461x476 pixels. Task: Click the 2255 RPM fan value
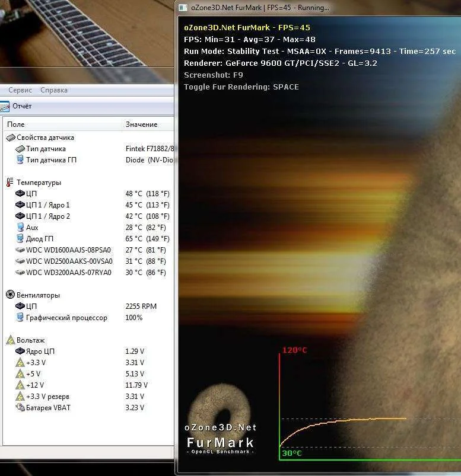141,306
